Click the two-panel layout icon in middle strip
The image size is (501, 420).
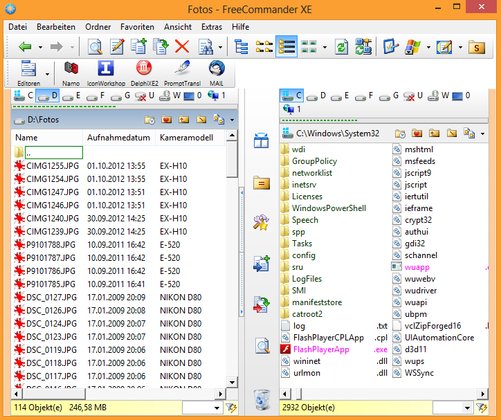coord(261,140)
